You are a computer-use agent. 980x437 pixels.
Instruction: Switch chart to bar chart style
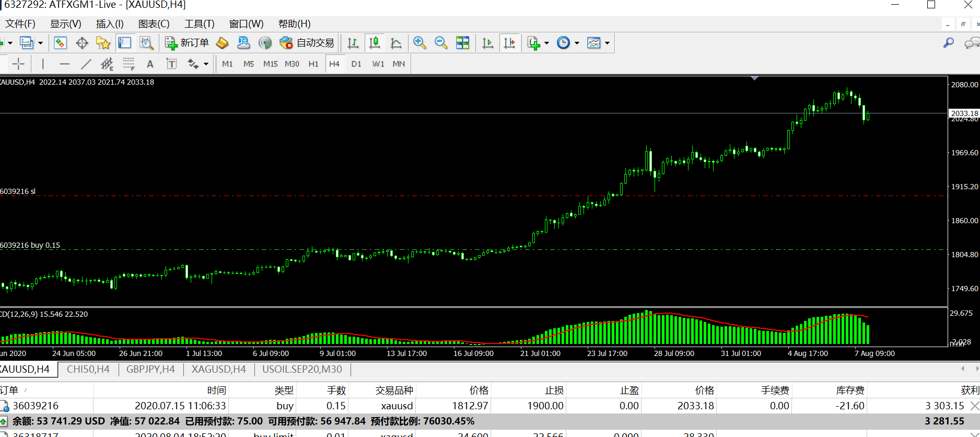pos(353,43)
